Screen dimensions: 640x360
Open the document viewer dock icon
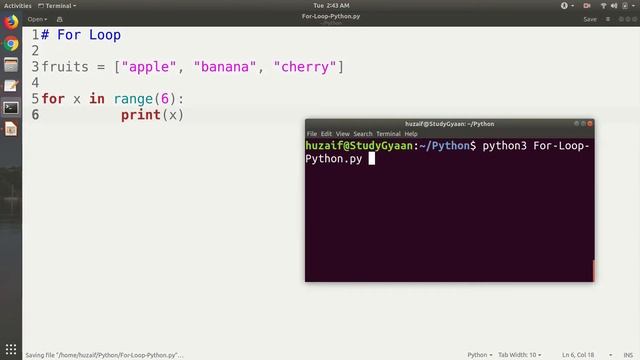(11, 129)
